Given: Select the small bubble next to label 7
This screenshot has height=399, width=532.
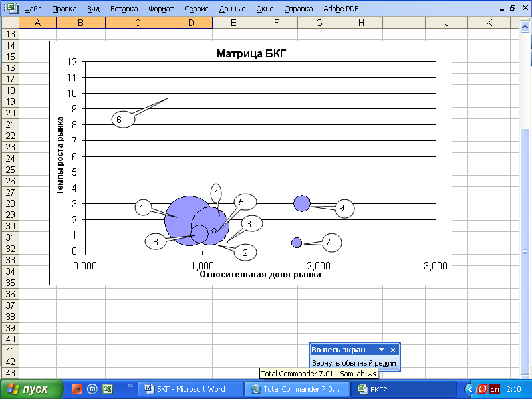Looking at the screenshot, I should (x=296, y=243).
